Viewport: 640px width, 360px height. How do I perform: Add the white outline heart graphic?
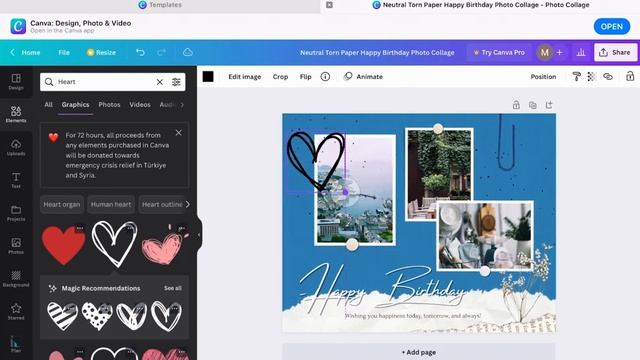[114, 244]
